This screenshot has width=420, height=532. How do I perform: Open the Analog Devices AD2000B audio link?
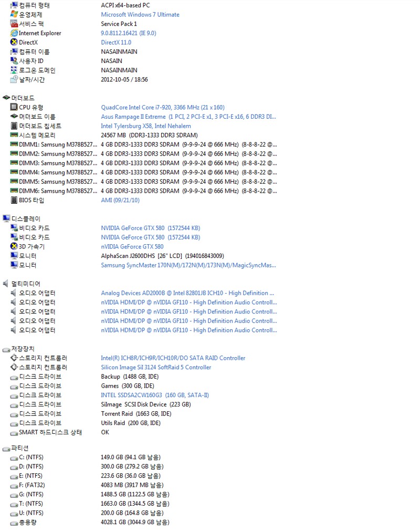(187, 293)
